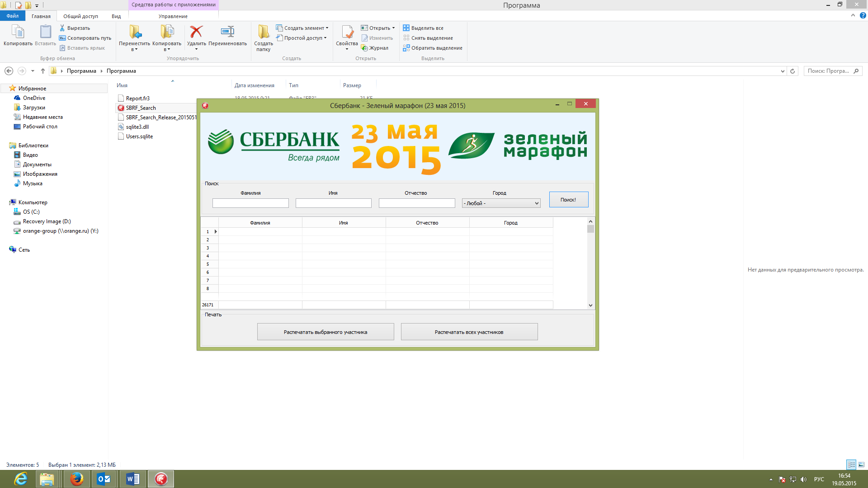This screenshot has height=488, width=868.
Task: Click the Отчество search input field
Action: pyautogui.click(x=417, y=203)
